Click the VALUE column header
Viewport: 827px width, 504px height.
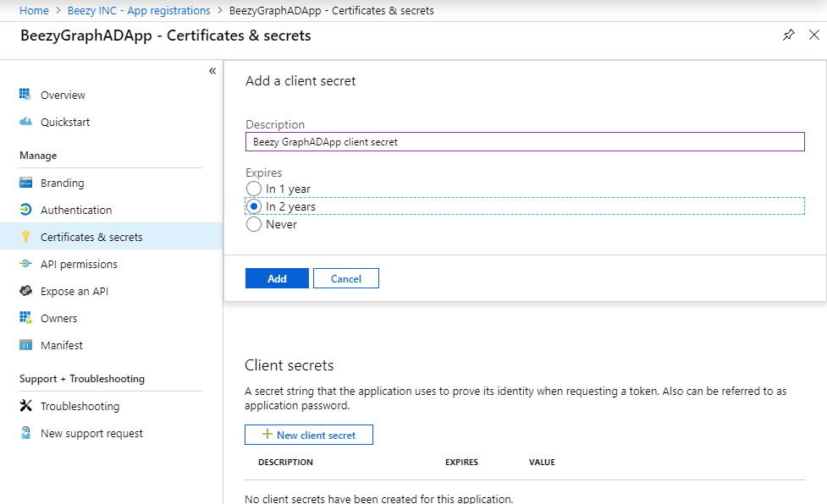coord(542,462)
